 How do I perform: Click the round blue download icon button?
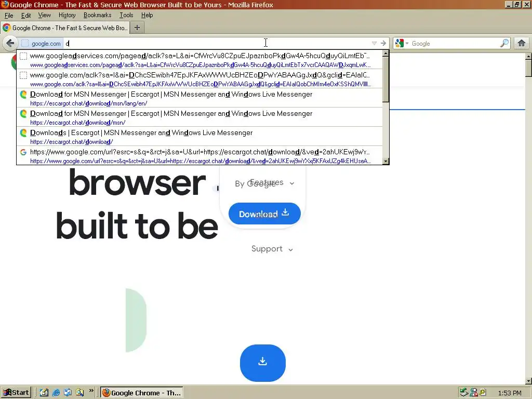262,363
